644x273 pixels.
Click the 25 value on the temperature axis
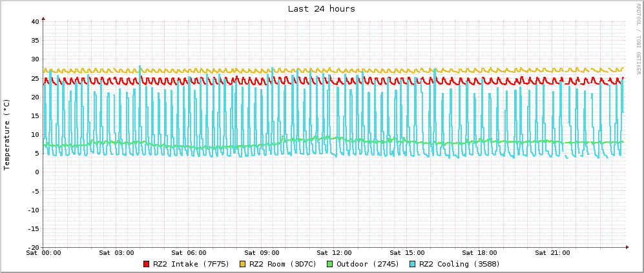point(34,78)
